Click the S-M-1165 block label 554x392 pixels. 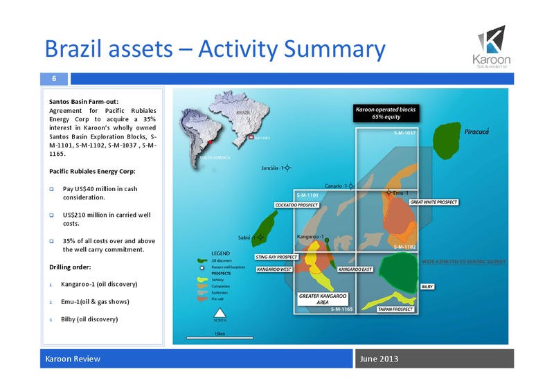(341, 310)
